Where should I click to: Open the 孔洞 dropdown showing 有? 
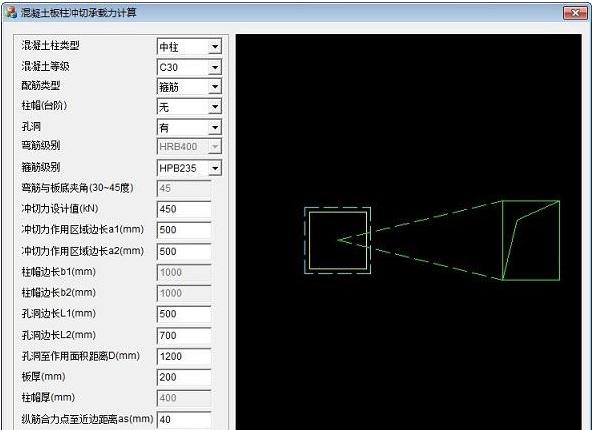189,127
